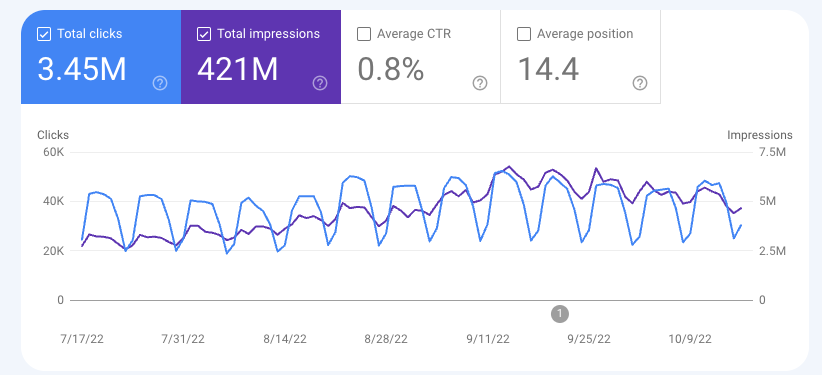This screenshot has height=375, width=822.
Task: Click the Impressions axis title
Action: click(x=760, y=135)
